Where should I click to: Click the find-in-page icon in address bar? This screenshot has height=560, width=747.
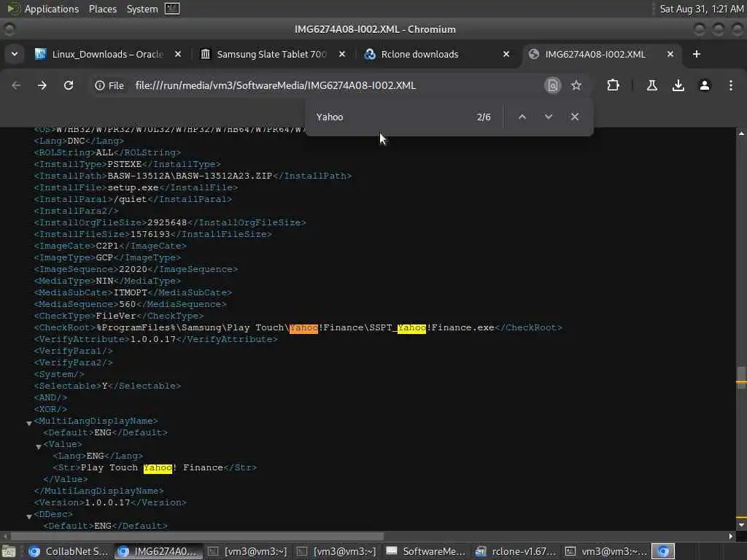pos(553,85)
